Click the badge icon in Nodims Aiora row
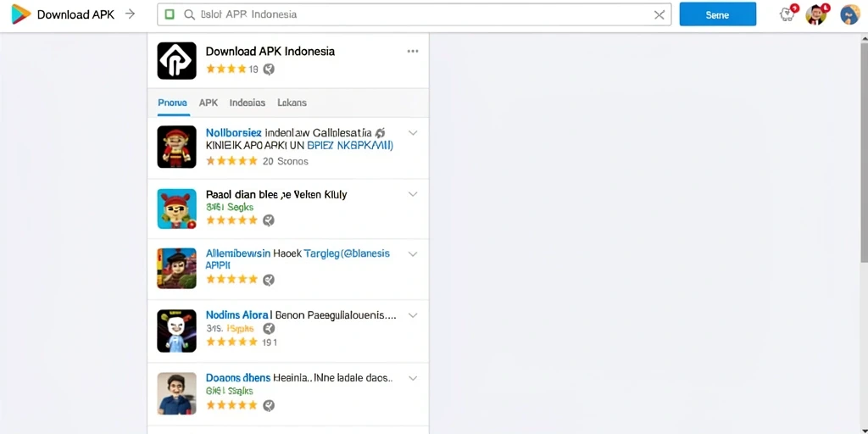 269,328
